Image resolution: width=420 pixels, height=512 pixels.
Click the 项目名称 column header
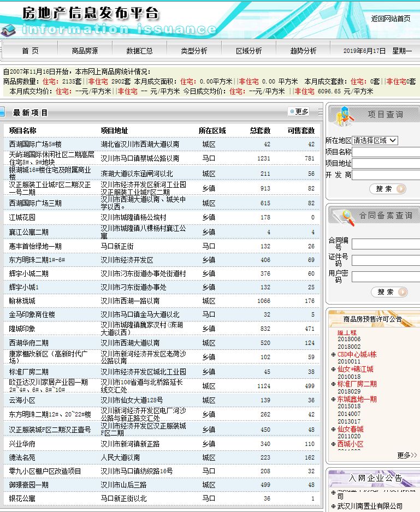[x=22, y=130]
